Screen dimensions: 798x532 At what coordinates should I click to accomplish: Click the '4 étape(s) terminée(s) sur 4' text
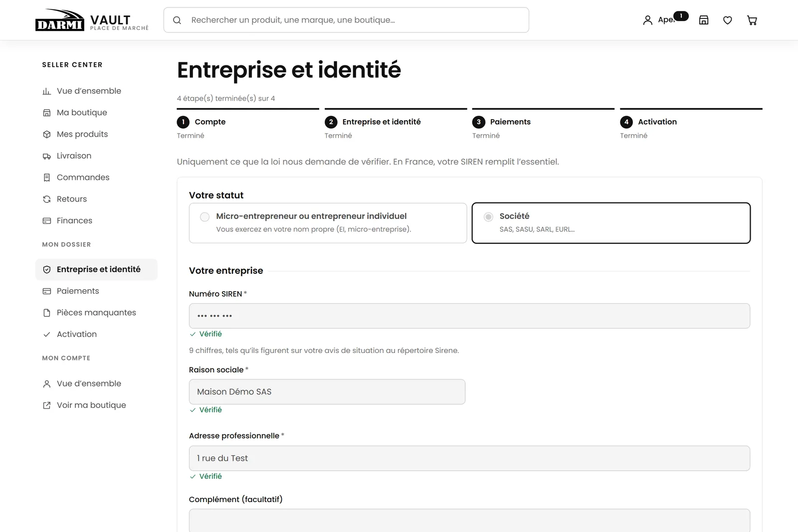click(x=226, y=98)
